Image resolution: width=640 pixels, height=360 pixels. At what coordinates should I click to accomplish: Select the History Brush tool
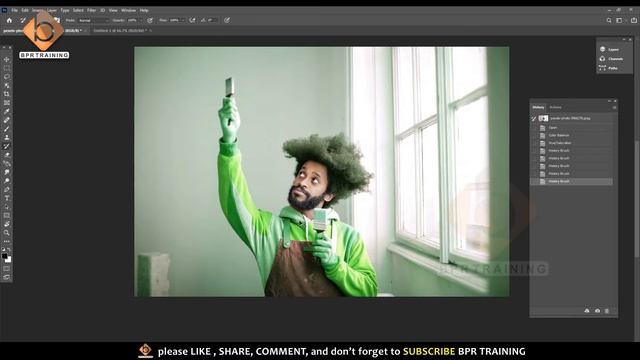click(x=7, y=146)
